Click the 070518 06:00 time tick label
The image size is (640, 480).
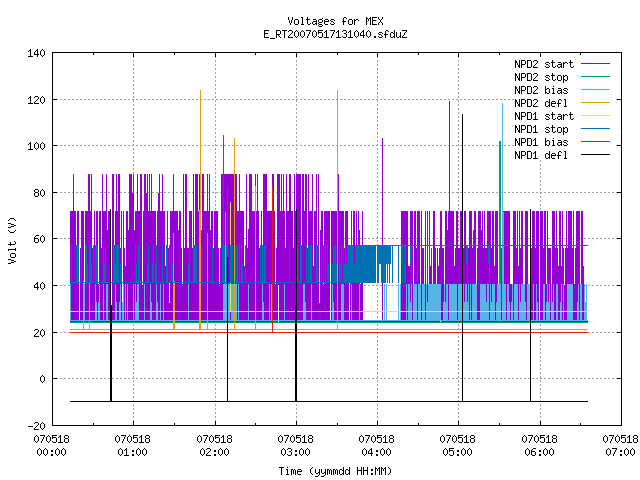click(539, 446)
